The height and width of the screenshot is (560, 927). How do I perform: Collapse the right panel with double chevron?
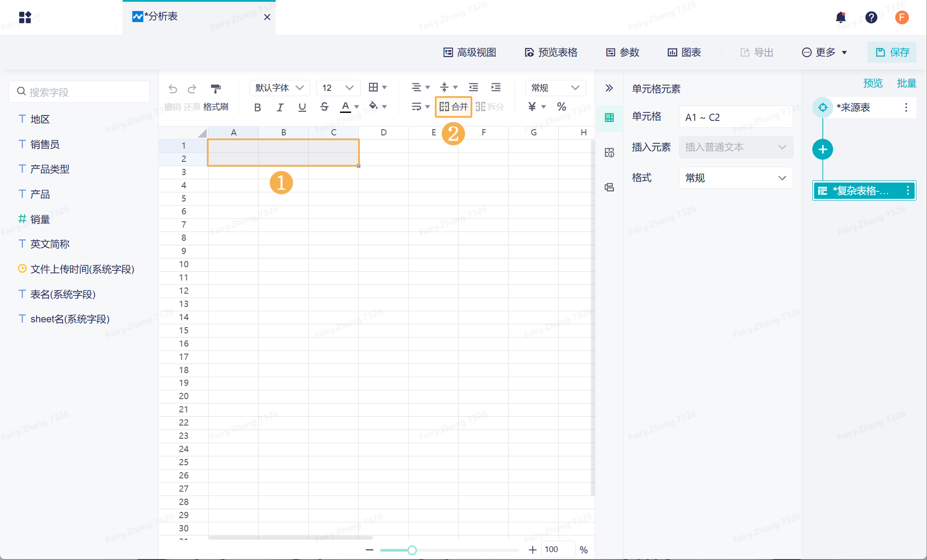coord(609,88)
